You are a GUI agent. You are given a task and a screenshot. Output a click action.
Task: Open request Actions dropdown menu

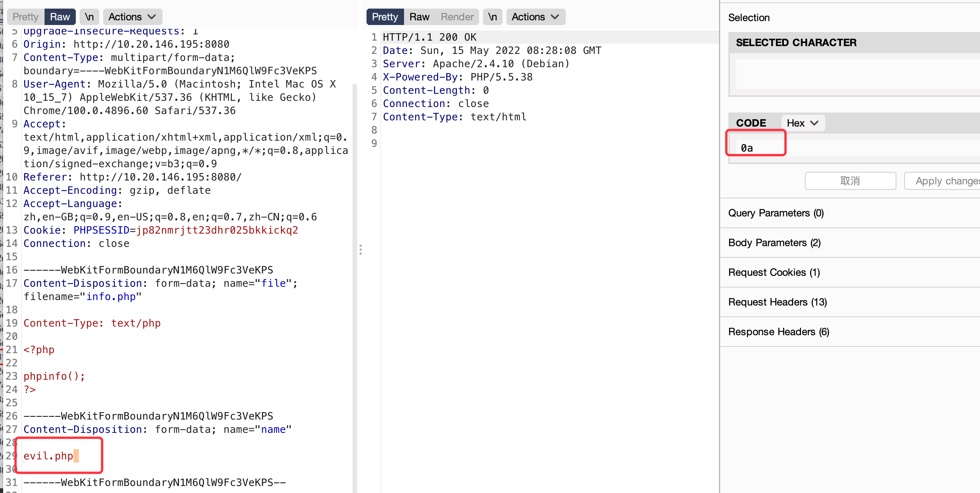132,17
